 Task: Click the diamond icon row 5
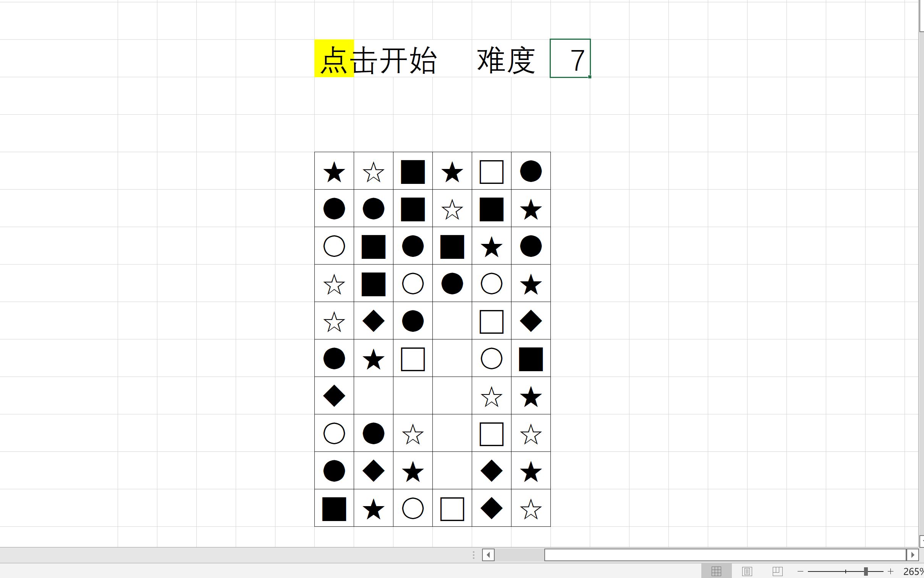tap(373, 321)
